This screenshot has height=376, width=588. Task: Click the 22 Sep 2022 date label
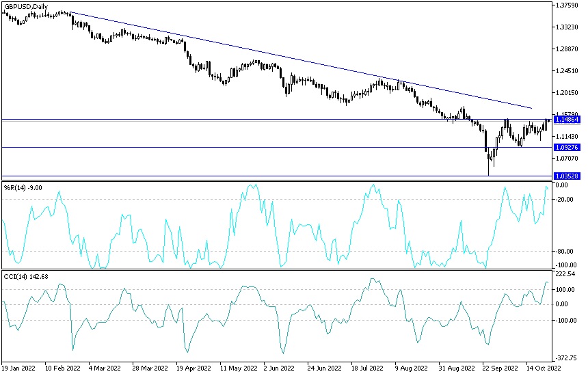[x=500, y=368]
